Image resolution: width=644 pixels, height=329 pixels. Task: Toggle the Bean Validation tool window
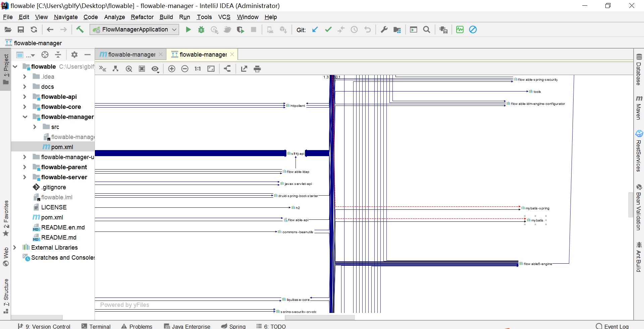639,207
